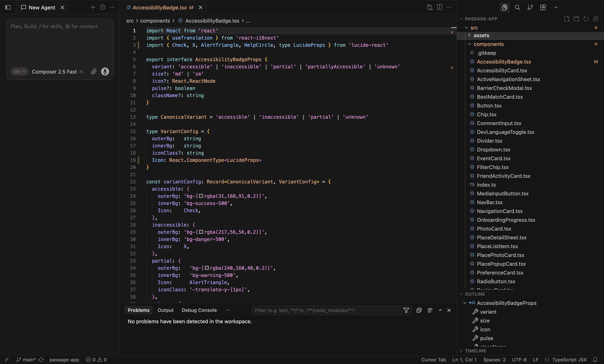The image size is (604, 364).
Task: Toggle the agent sidebar panel icon
Action: click(8, 7)
